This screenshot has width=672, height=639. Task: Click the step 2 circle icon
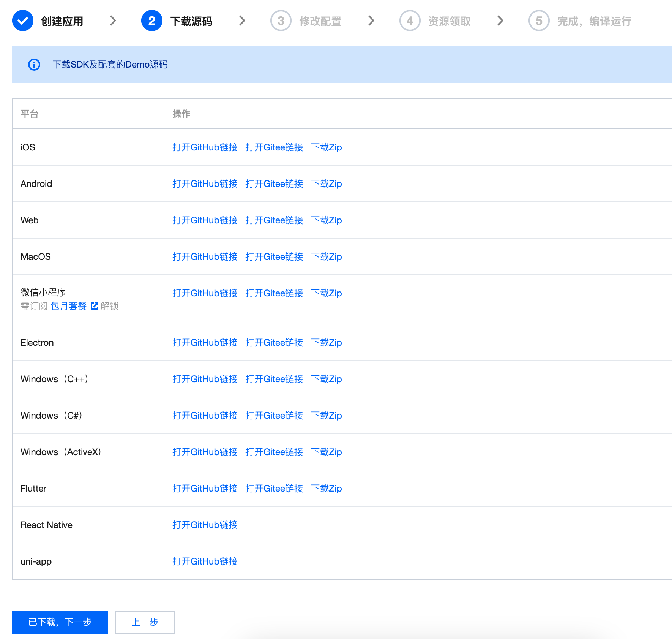pos(152,21)
